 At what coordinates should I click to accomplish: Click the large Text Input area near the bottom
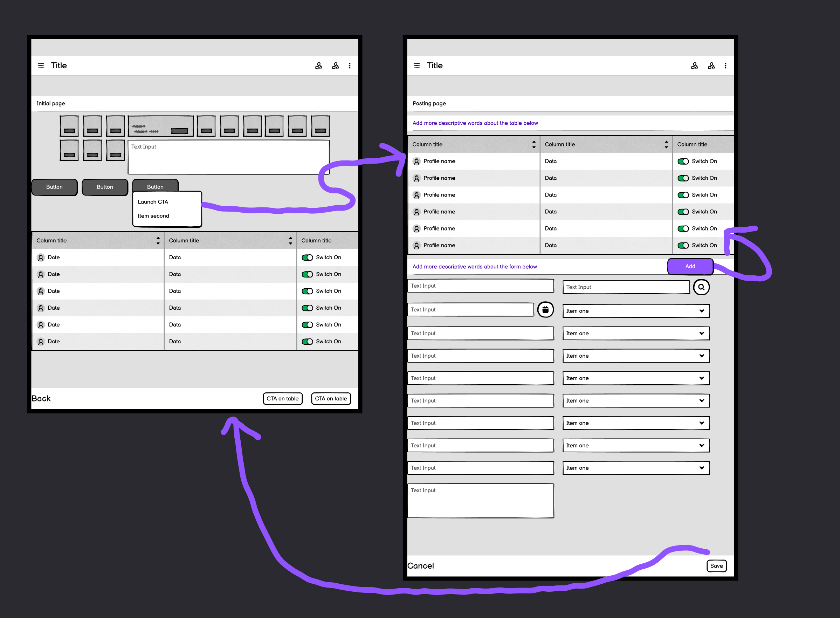481,500
